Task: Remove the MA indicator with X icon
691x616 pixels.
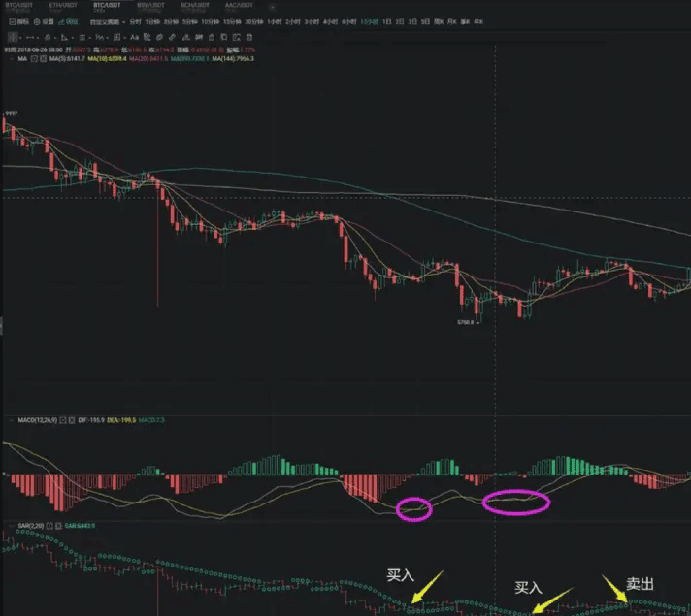Action: click(x=43, y=58)
